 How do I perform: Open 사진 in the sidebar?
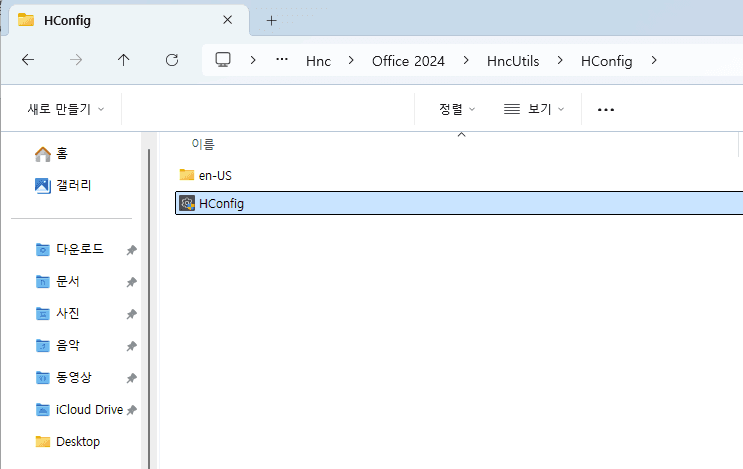point(58,313)
